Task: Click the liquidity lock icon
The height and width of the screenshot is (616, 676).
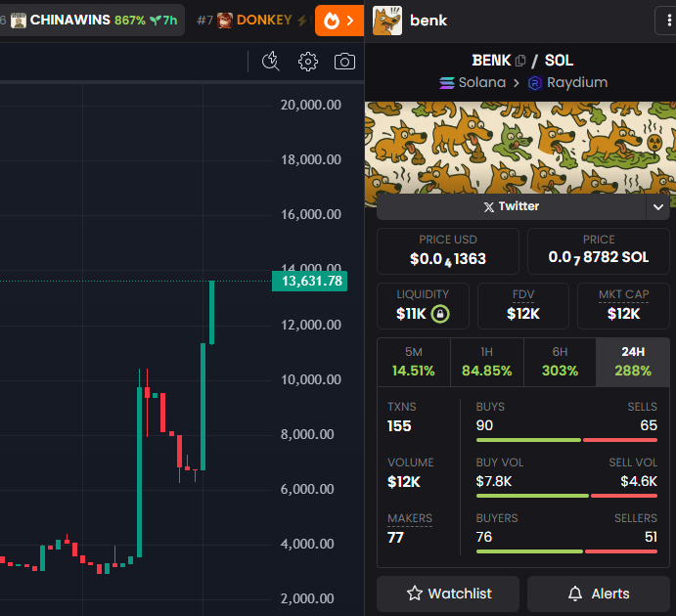Action: [440, 314]
